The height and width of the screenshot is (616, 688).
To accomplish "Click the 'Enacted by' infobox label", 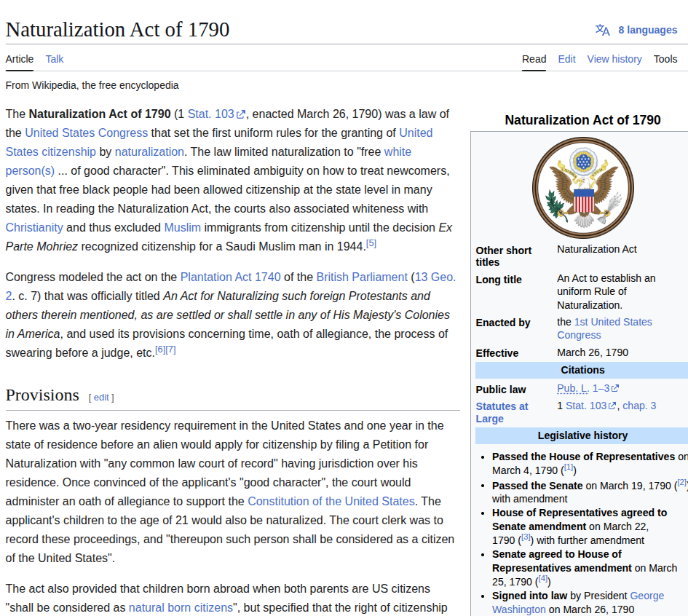I will tap(503, 323).
